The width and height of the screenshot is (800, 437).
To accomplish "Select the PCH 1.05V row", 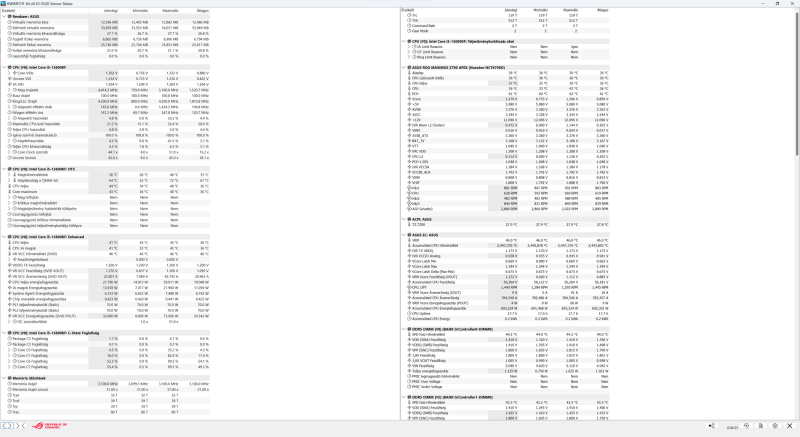I will pyautogui.click(x=506, y=162).
